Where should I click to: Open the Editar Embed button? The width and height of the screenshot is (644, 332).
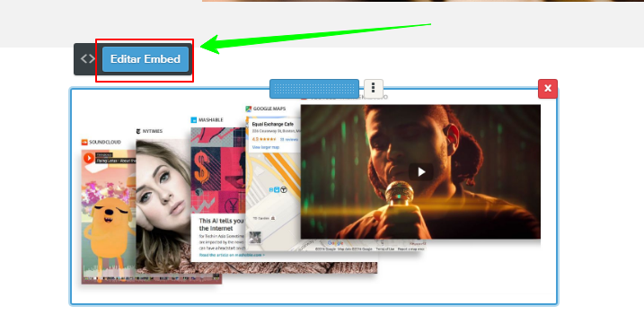tap(146, 59)
